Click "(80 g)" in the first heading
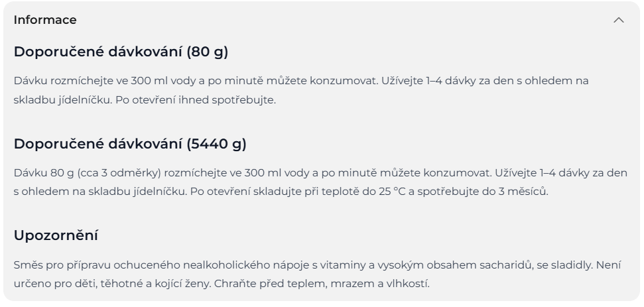Image resolution: width=644 pixels, height=307 pixels. click(x=208, y=52)
